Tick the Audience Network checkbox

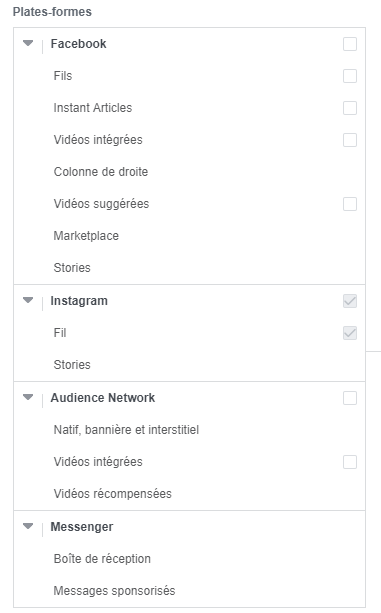(x=350, y=398)
